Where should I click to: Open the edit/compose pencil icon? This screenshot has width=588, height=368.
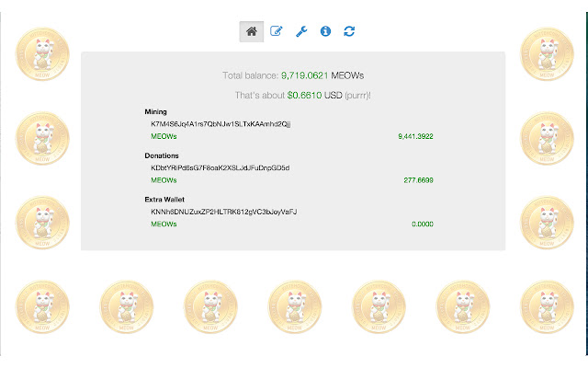pyautogui.click(x=276, y=31)
